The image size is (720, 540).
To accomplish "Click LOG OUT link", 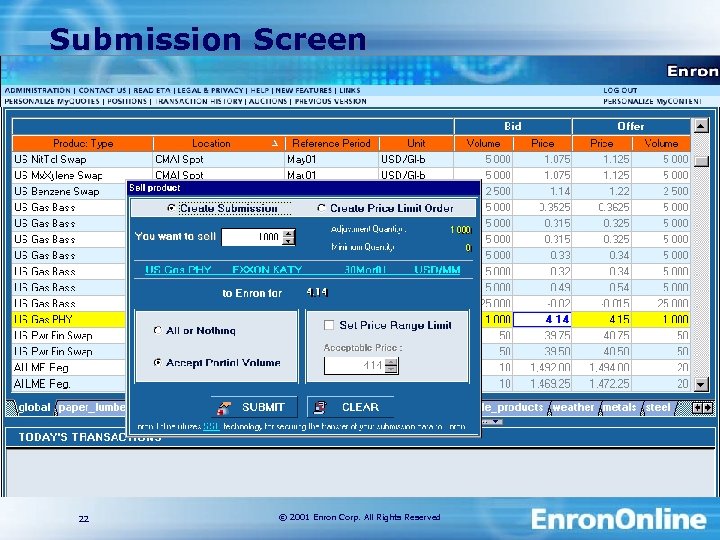I will point(620,90).
